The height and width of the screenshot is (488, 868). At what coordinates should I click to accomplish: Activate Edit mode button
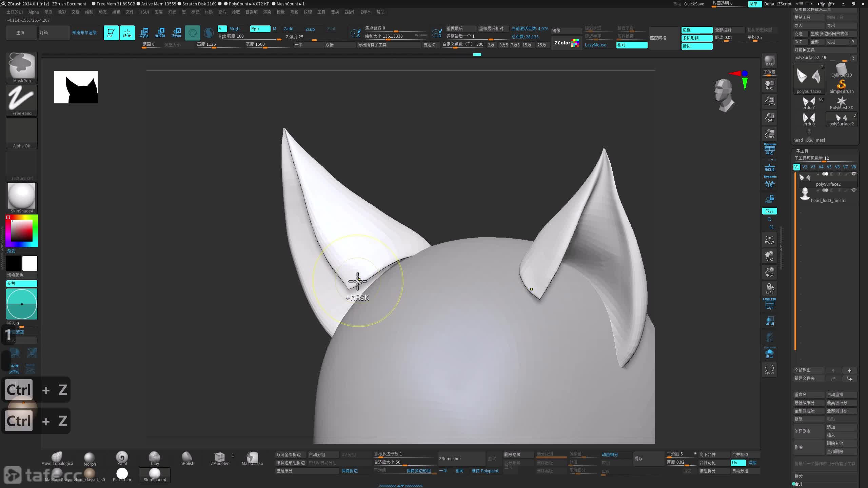tap(111, 33)
